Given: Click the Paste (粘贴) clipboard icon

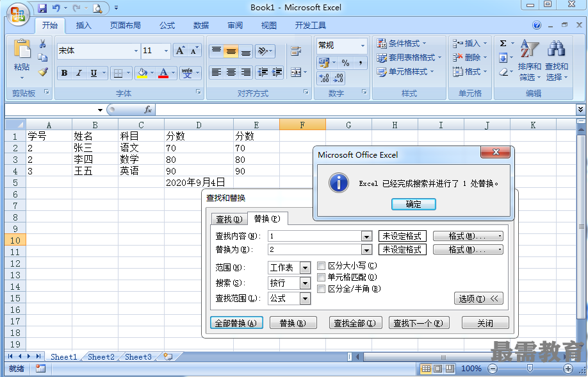Looking at the screenshot, I should point(22,49).
